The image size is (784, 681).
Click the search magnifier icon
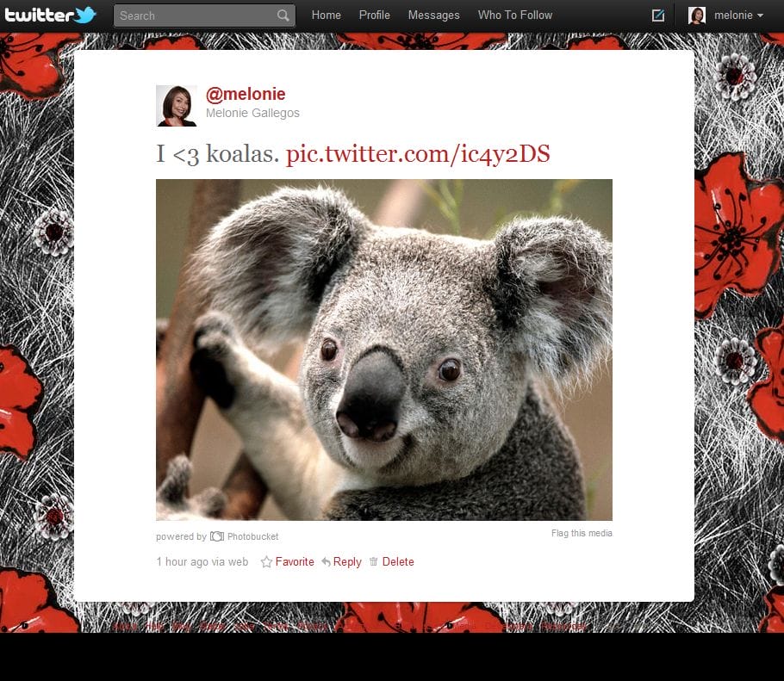(283, 15)
